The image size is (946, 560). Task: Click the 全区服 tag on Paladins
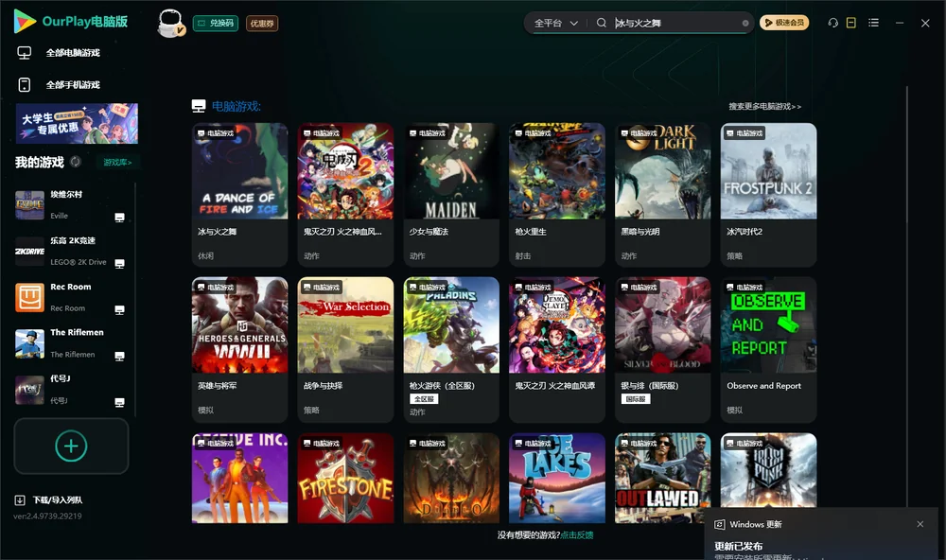pyautogui.click(x=424, y=399)
